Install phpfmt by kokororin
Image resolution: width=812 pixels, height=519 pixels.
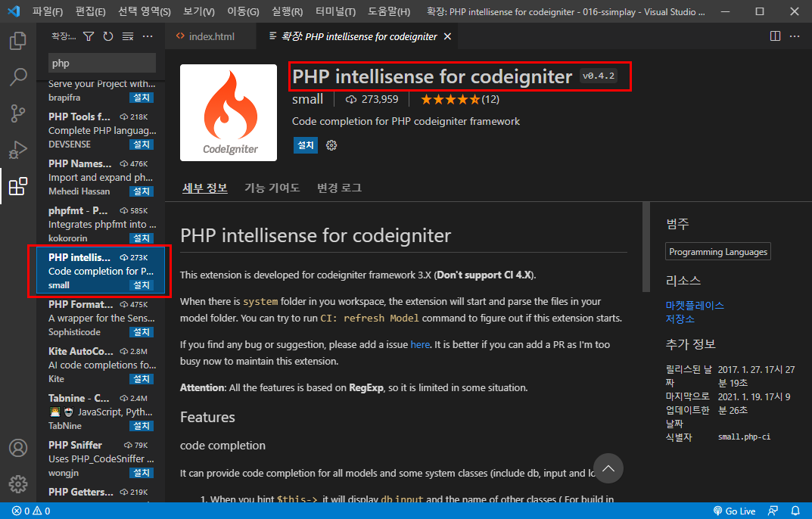point(142,238)
